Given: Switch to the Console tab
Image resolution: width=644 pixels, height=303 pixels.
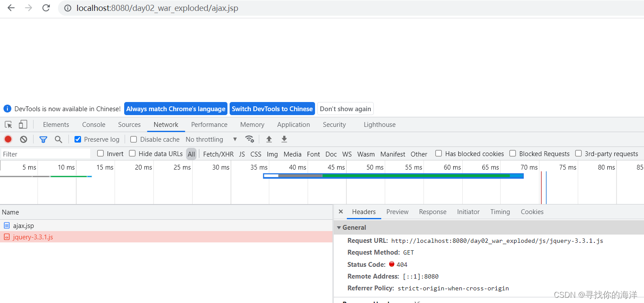Looking at the screenshot, I should 94,125.
